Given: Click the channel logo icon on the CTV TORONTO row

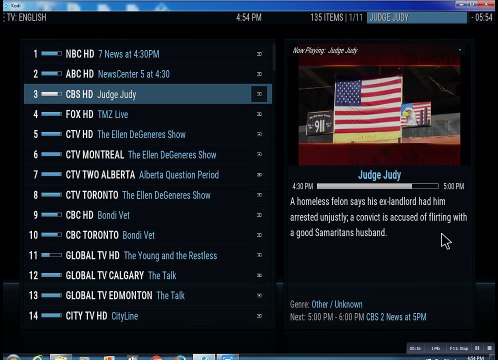Looking at the screenshot, I should pos(259,195).
